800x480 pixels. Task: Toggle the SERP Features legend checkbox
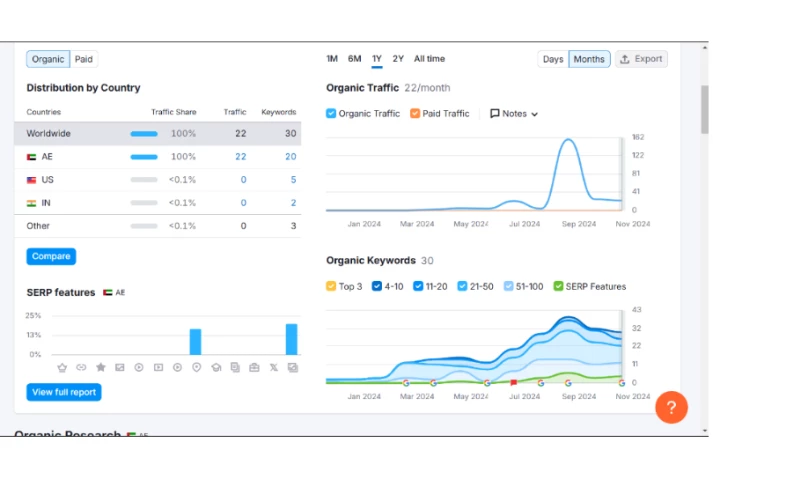tap(559, 287)
